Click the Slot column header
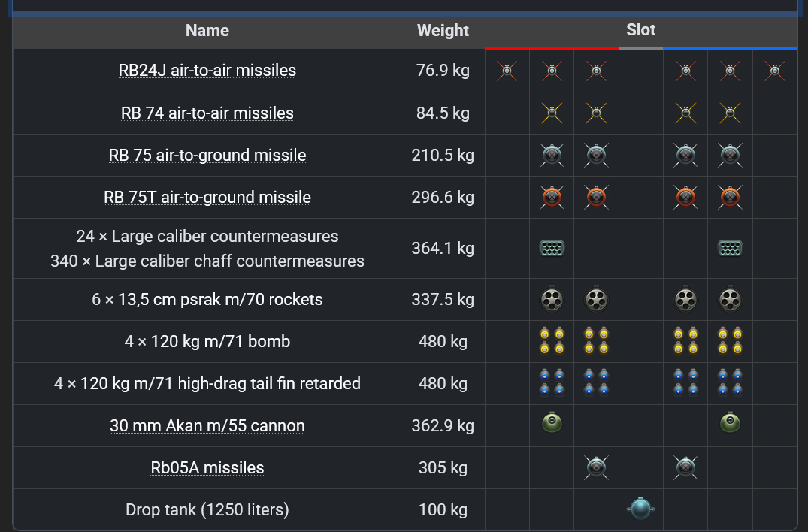 click(x=641, y=30)
